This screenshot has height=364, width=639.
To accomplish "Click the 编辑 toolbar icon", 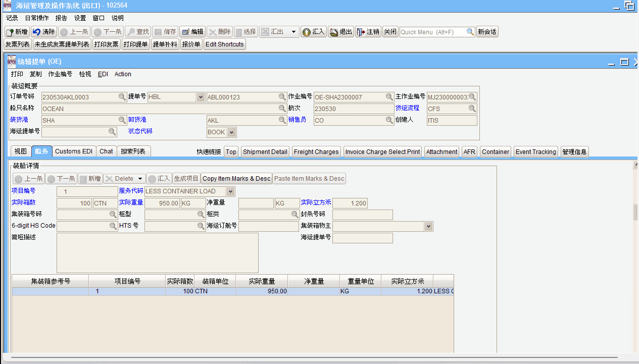I will (192, 32).
